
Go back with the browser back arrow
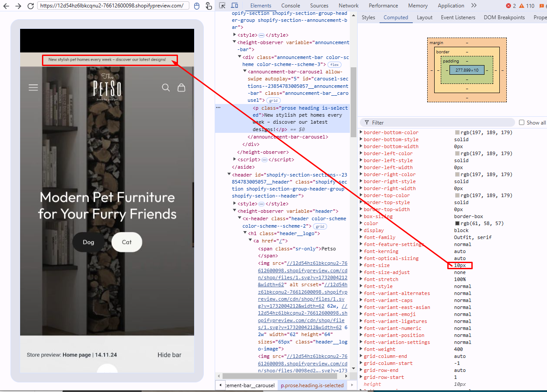(6, 6)
